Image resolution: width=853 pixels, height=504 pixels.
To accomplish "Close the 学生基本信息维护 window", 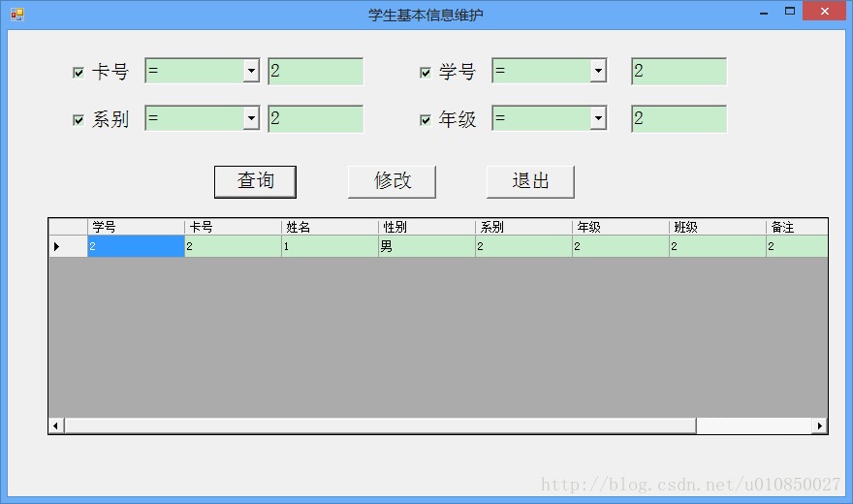I will [824, 12].
